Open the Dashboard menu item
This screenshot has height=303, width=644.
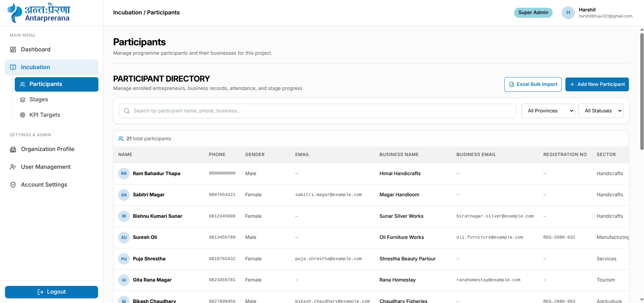click(51, 50)
